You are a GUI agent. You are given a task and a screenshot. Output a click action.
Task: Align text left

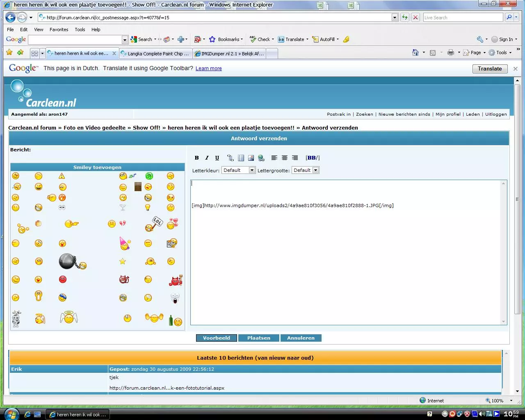274,158
